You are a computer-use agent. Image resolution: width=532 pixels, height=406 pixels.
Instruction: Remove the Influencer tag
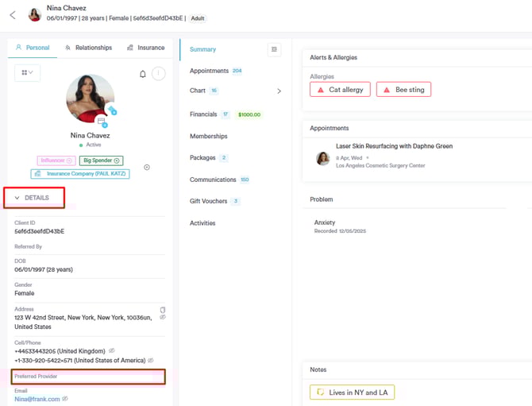69,160
